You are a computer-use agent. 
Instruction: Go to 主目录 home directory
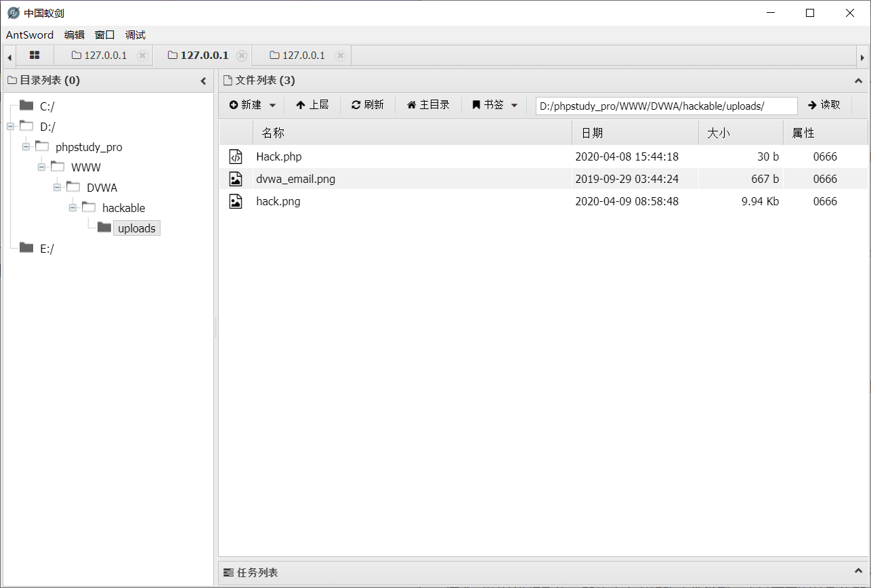[x=428, y=105]
